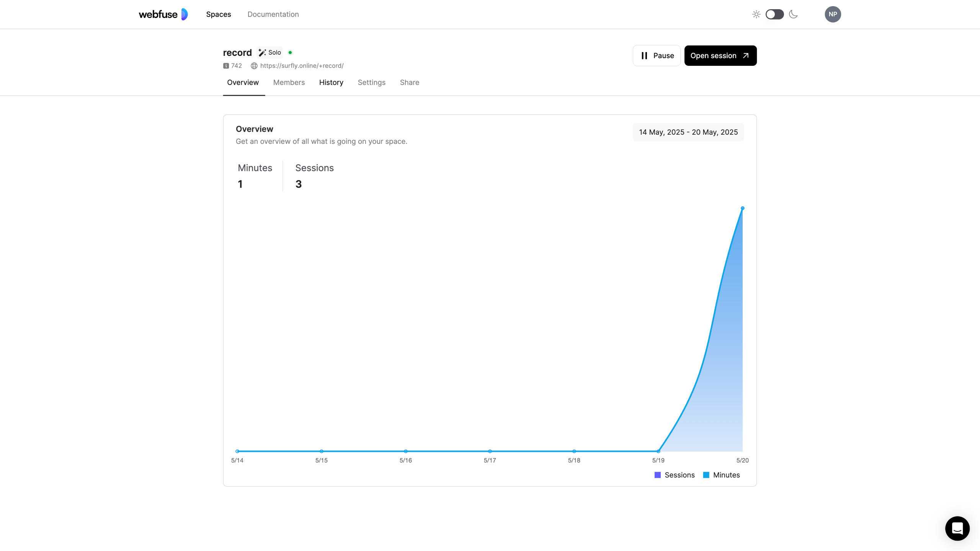Viewport: 980px width, 551px height.
Task: Click the 5/20 data point on chart
Action: (x=742, y=209)
